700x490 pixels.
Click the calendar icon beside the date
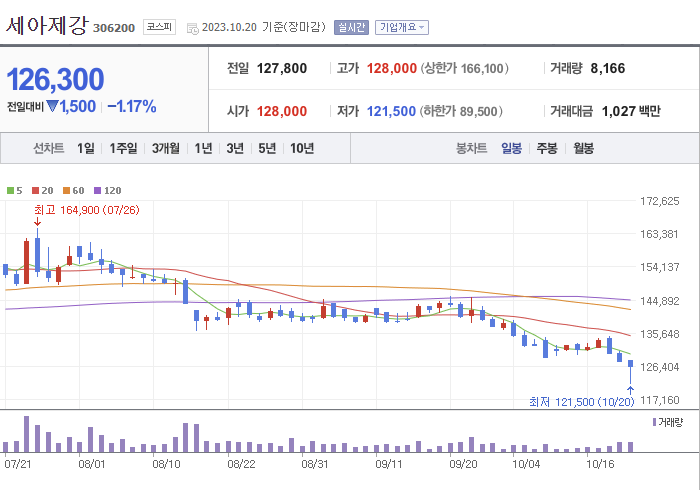tap(192, 29)
